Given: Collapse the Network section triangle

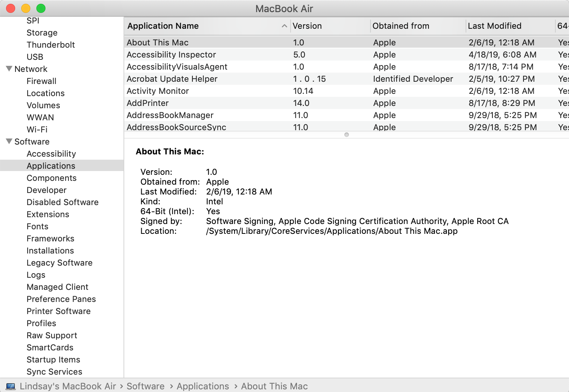Looking at the screenshot, I should [x=9, y=69].
